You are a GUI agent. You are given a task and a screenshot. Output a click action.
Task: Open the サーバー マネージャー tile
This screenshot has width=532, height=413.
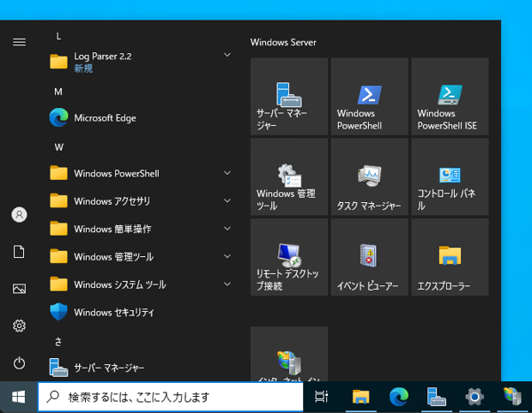(x=289, y=97)
